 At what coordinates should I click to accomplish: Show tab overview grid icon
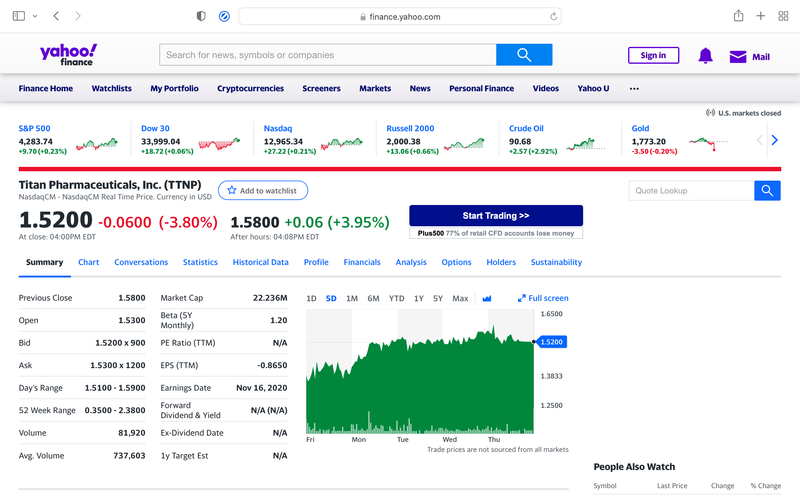click(783, 16)
